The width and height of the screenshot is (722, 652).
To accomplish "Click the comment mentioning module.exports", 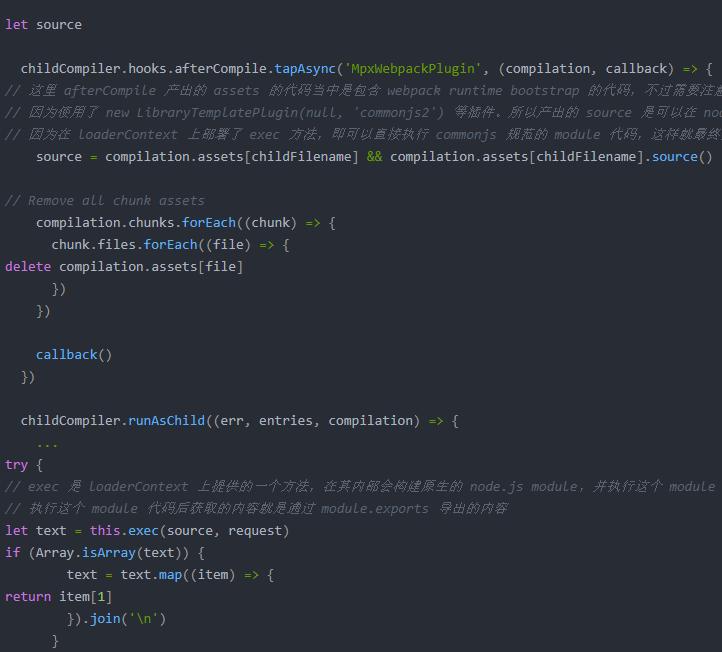I will (x=256, y=509).
